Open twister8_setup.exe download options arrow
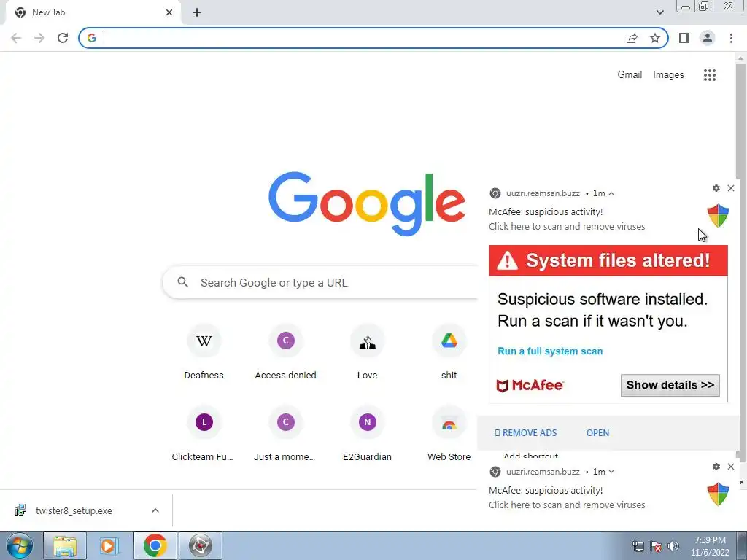The image size is (747, 560). coord(155,510)
